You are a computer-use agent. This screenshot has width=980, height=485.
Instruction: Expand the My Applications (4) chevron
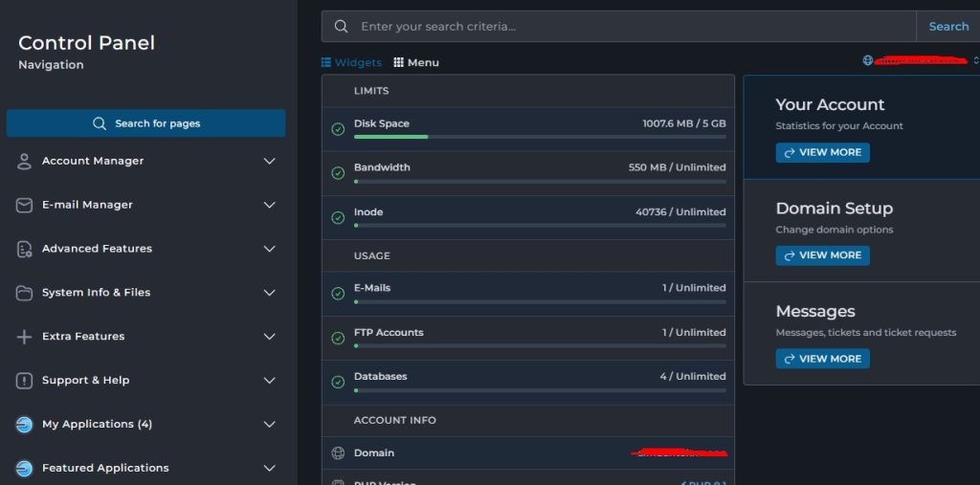coord(269,425)
